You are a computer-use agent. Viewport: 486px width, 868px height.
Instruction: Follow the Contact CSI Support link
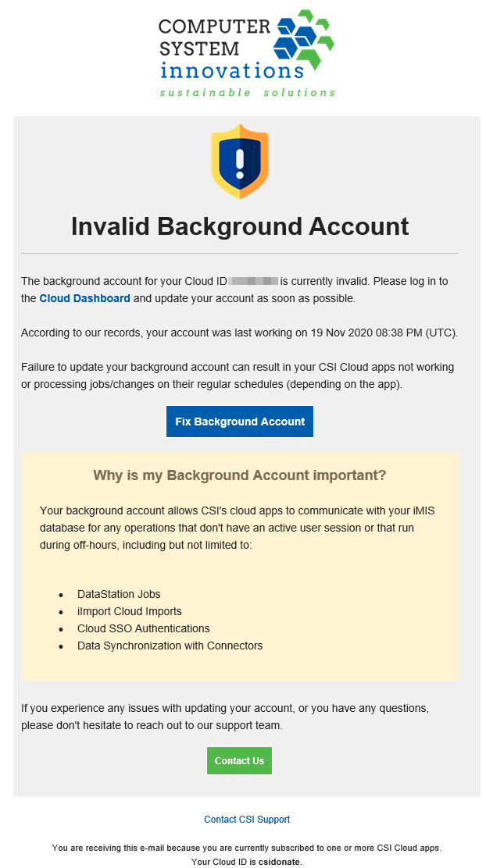(247, 820)
